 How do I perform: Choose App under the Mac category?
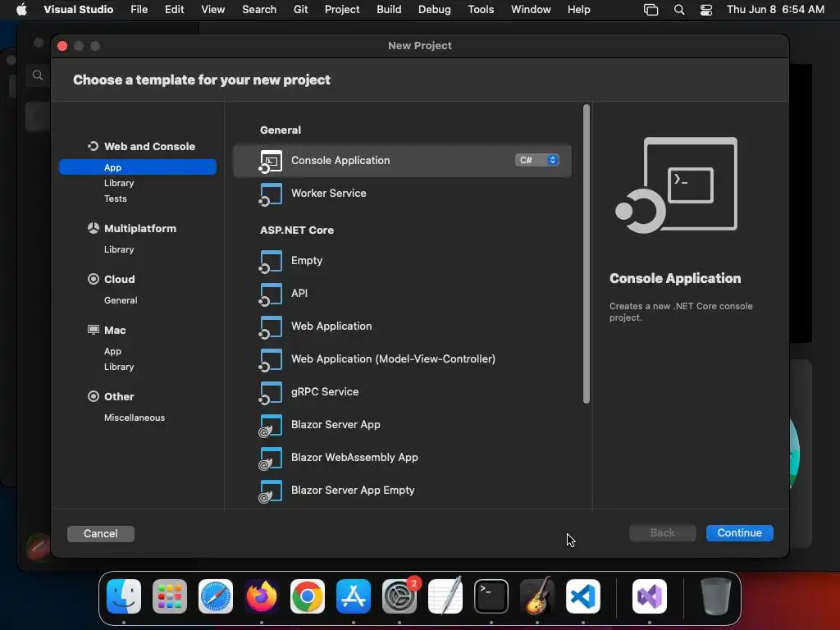112,351
